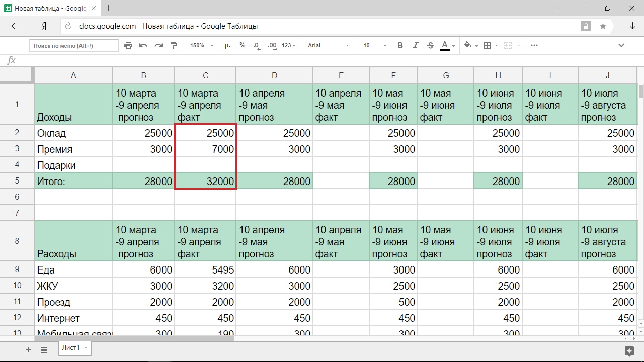Decrease decimal places
This screenshot has width=644, height=362.
(x=257, y=45)
